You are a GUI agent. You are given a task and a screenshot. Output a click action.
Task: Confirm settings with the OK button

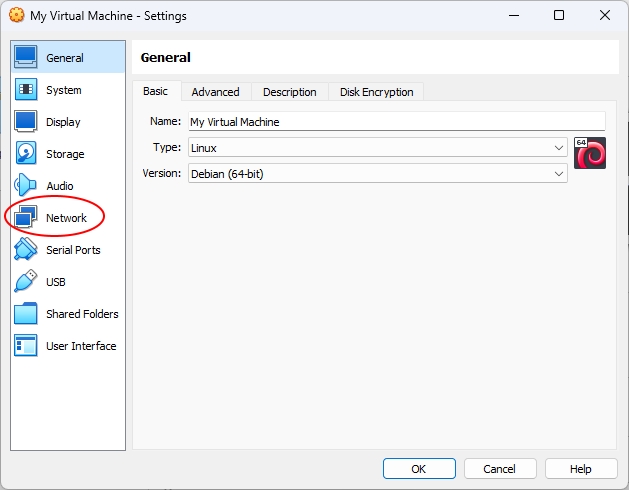(419, 469)
